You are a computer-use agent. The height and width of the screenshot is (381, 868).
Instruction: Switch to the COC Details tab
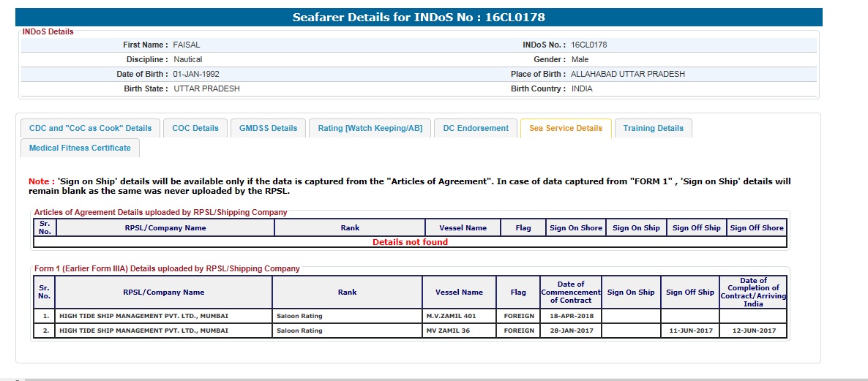(195, 128)
